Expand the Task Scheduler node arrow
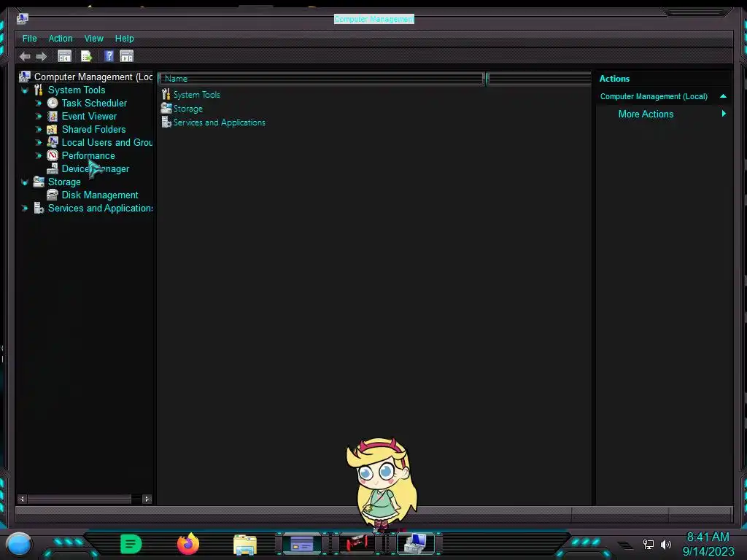Image resolution: width=747 pixels, height=560 pixels. pyautogui.click(x=39, y=103)
